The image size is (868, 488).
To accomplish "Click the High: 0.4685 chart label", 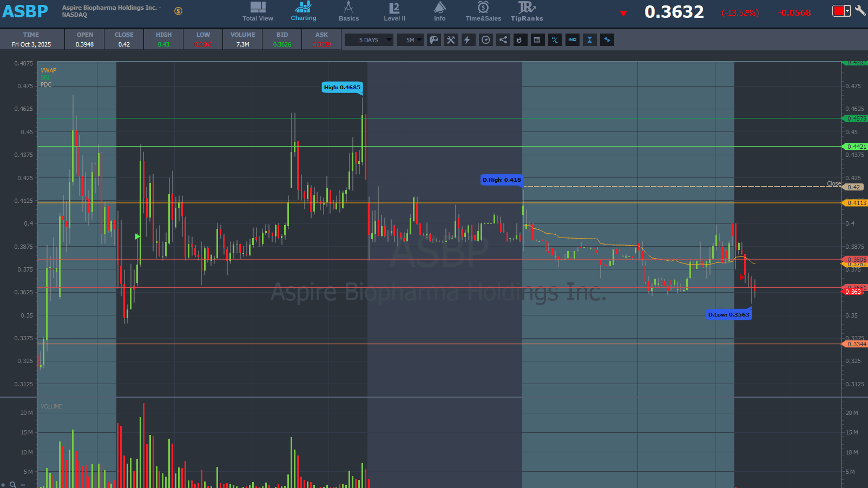I will tap(342, 87).
